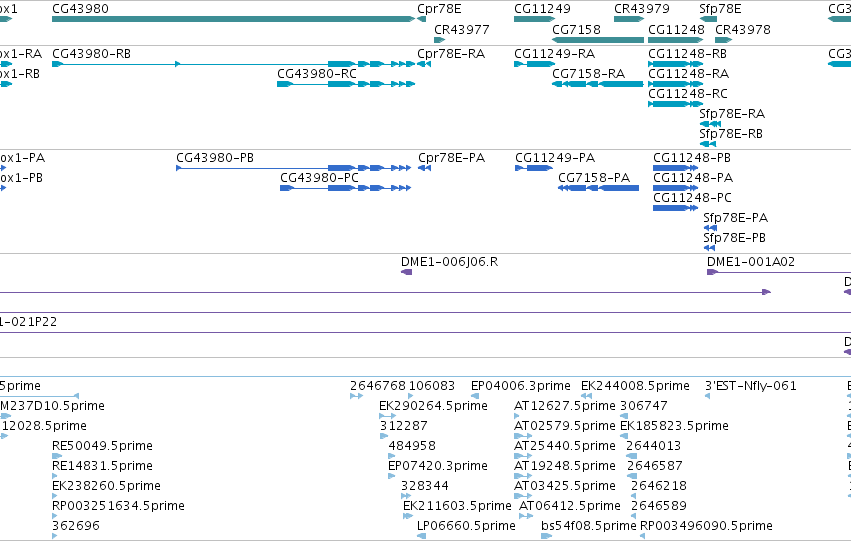Select the CG7158 gene label
The height and width of the screenshot is (541, 851).
(576, 29)
